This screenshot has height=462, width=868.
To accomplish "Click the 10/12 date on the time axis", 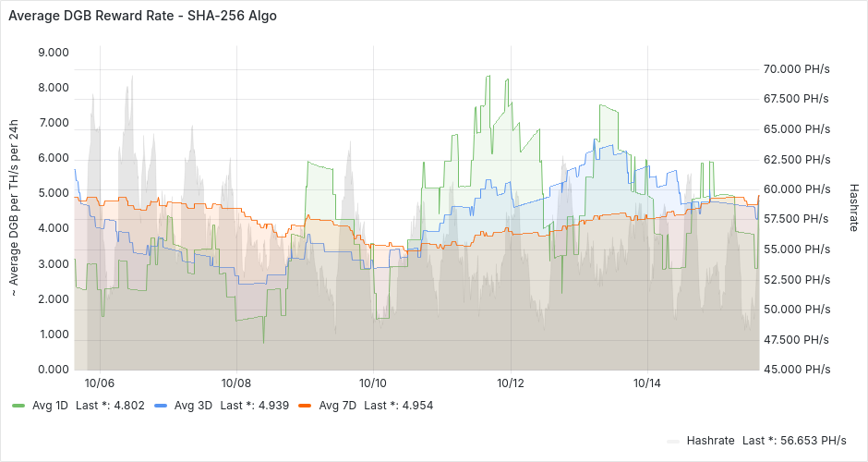I will (x=511, y=383).
